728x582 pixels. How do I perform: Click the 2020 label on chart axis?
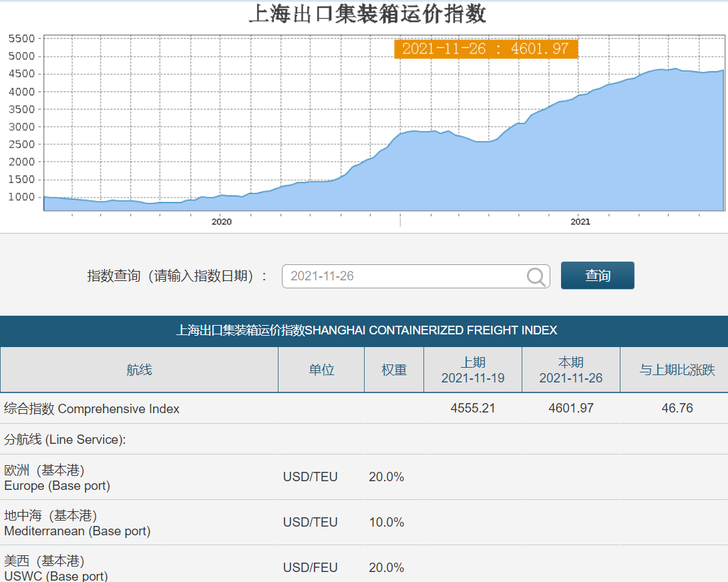221,222
